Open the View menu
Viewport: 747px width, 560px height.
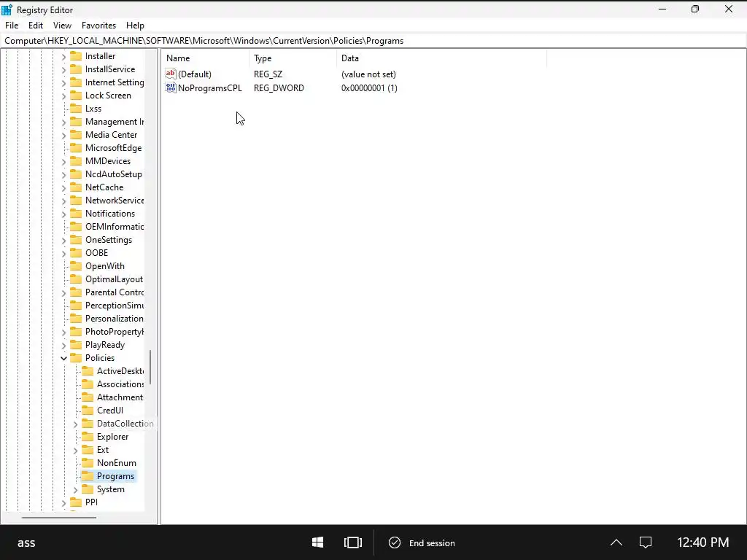63,26
